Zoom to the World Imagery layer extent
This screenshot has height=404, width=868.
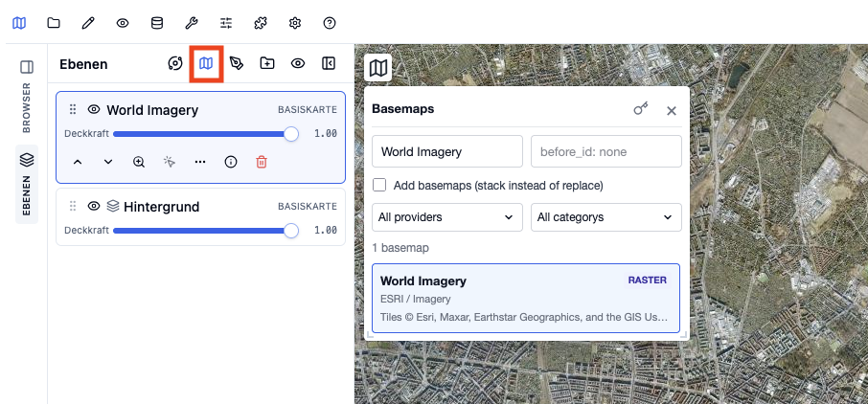point(139,162)
